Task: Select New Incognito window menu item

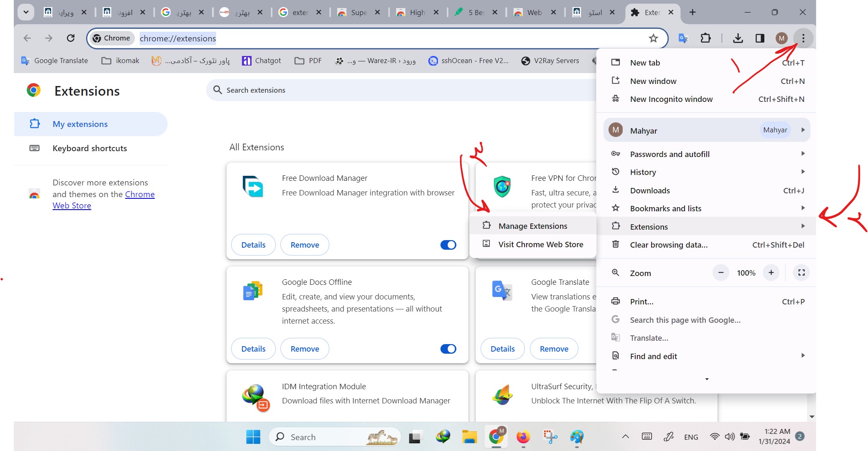Action: click(706, 99)
